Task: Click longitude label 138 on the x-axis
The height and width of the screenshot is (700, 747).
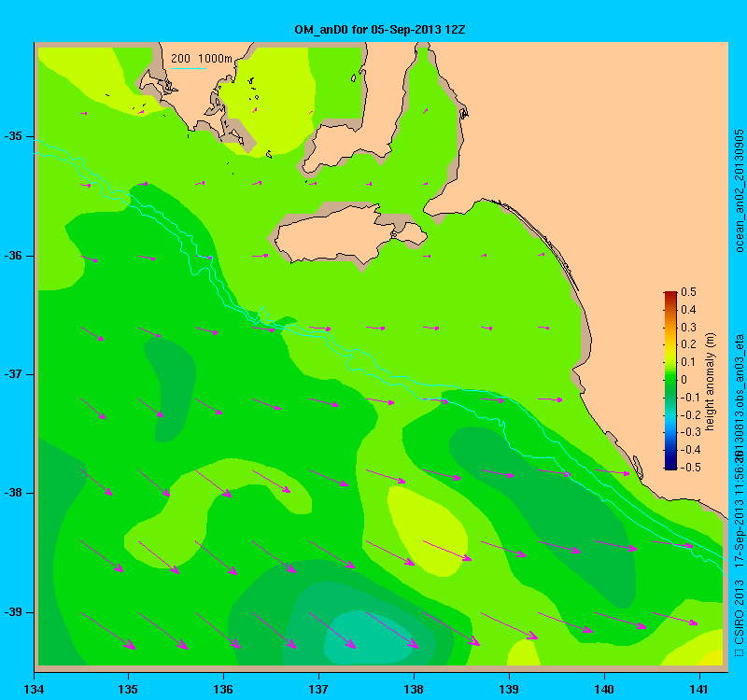Action: click(414, 689)
